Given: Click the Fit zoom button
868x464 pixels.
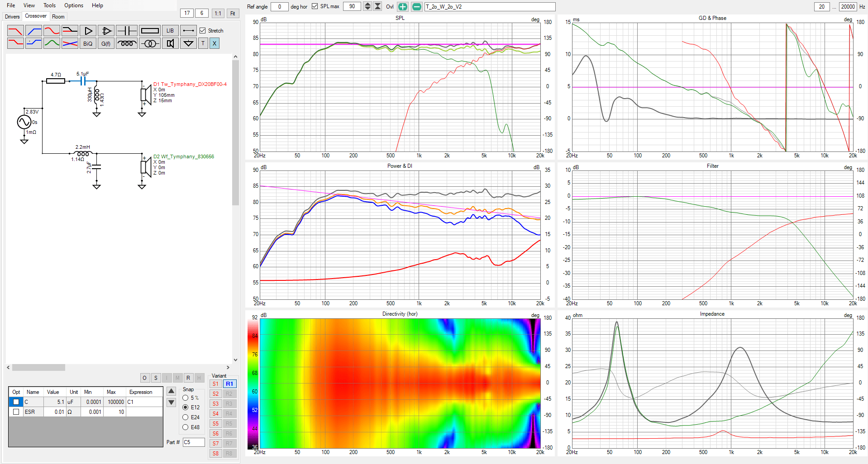Looking at the screenshot, I should coord(233,13).
